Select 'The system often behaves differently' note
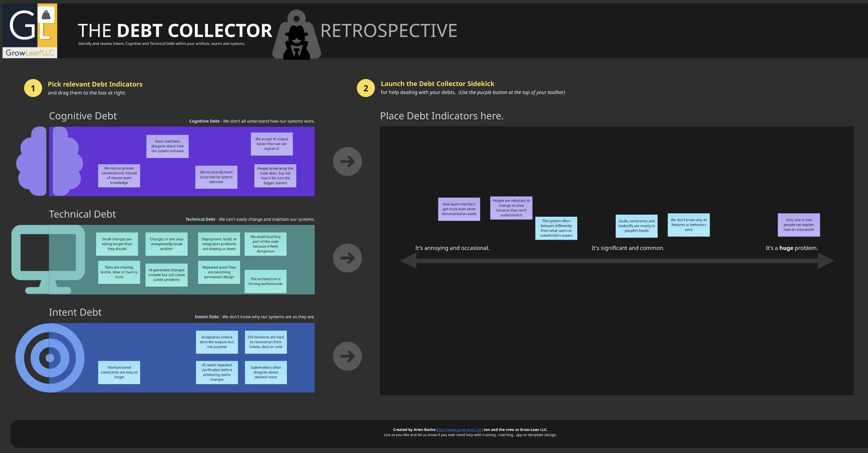Screen dimensions: 868x453 point(556,228)
